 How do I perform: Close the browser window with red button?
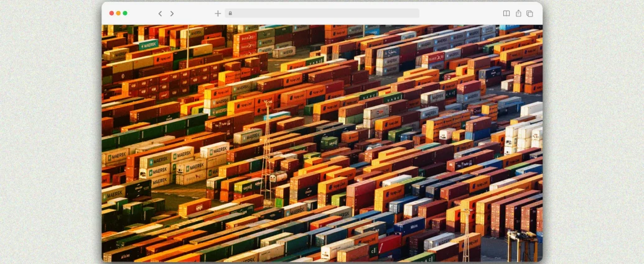point(112,13)
